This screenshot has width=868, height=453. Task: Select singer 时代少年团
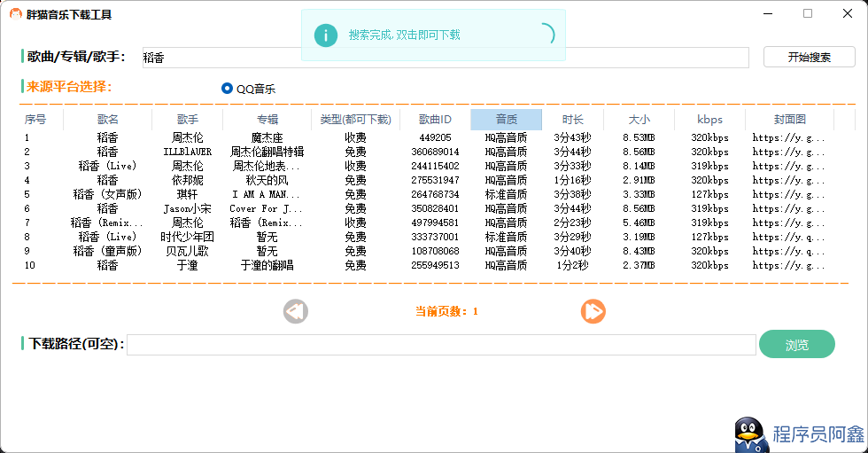coord(188,237)
